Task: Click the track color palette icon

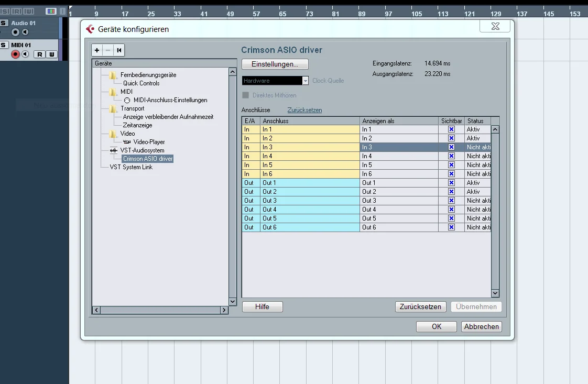Action: tap(51, 11)
